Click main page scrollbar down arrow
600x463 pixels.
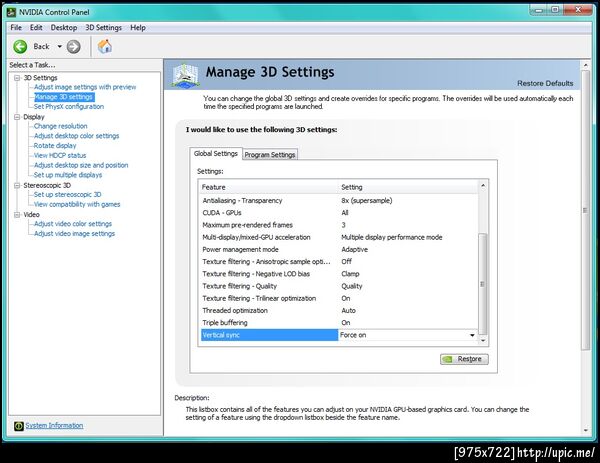(x=585, y=431)
